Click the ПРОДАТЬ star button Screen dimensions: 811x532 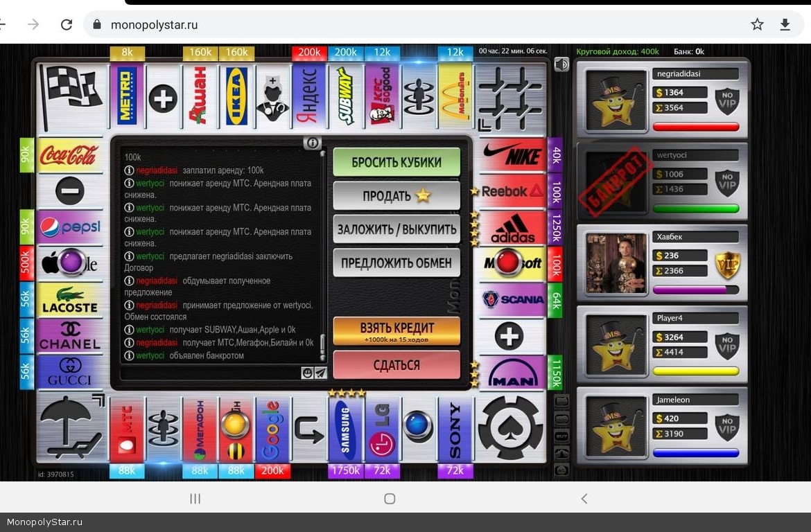tap(396, 196)
